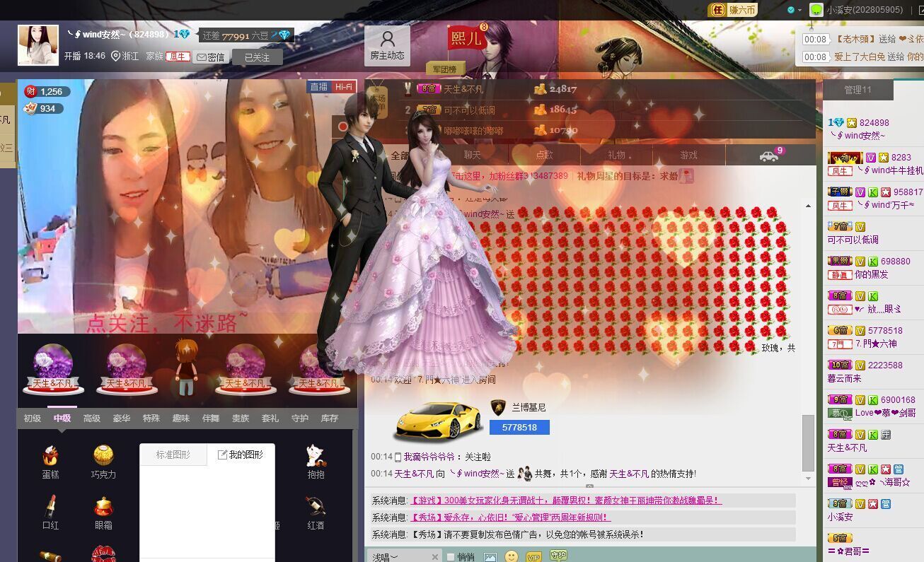Image resolution: width=924 pixels, height=562 pixels.
Task: Open the 礼物 gifts chat tab
Action: (x=616, y=155)
